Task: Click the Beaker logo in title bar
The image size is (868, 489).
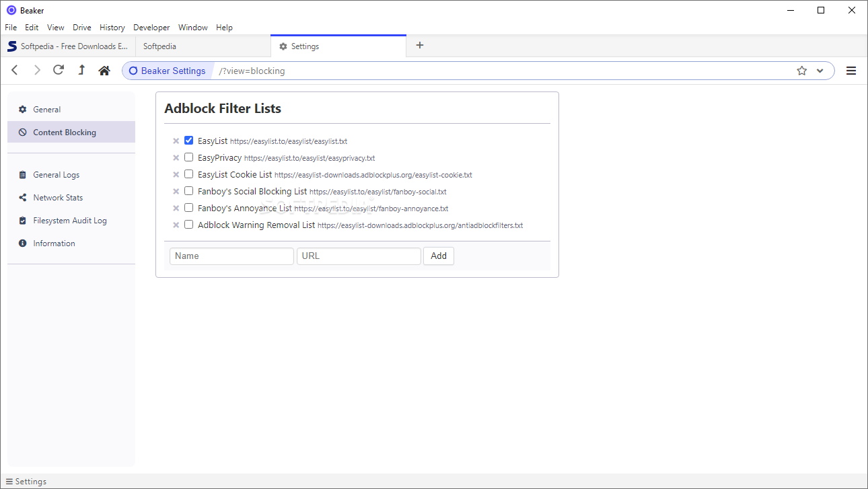Action: click(x=11, y=10)
